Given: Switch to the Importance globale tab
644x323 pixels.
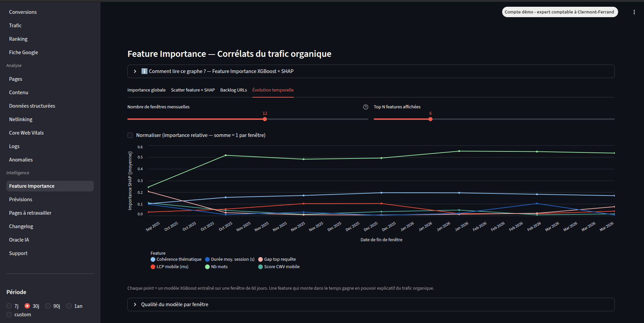Looking at the screenshot, I should (x=146, y=90).
